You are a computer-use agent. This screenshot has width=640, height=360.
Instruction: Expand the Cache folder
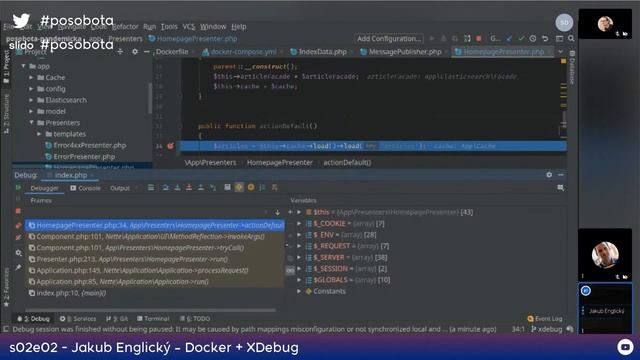tap(31, 78)
